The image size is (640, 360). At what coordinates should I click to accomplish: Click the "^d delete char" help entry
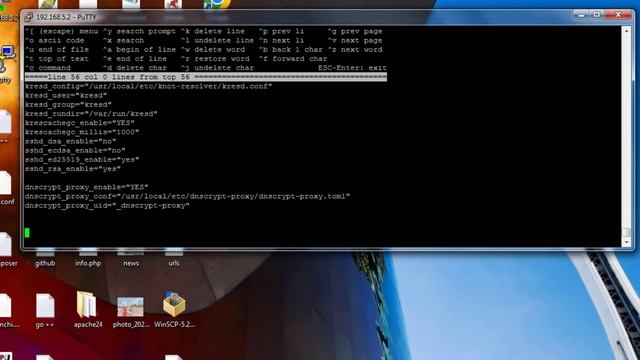click(135, 68)
